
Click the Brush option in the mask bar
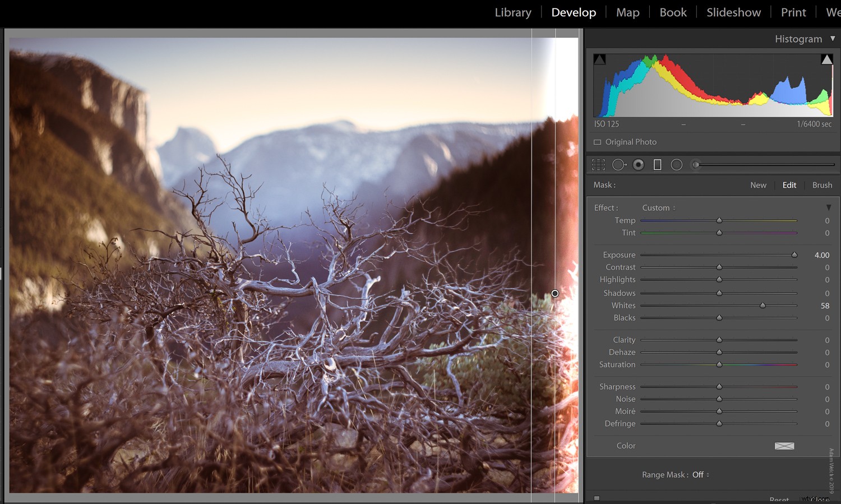pyautogui.click(x=822, y=185)
